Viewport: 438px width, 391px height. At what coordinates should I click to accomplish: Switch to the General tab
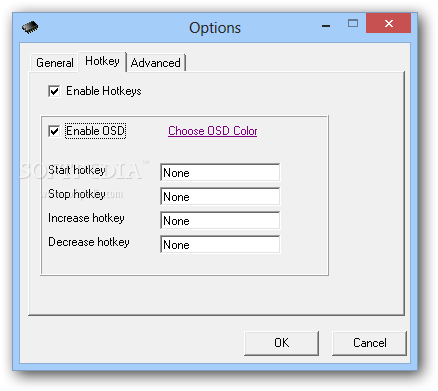click(55, 63)
